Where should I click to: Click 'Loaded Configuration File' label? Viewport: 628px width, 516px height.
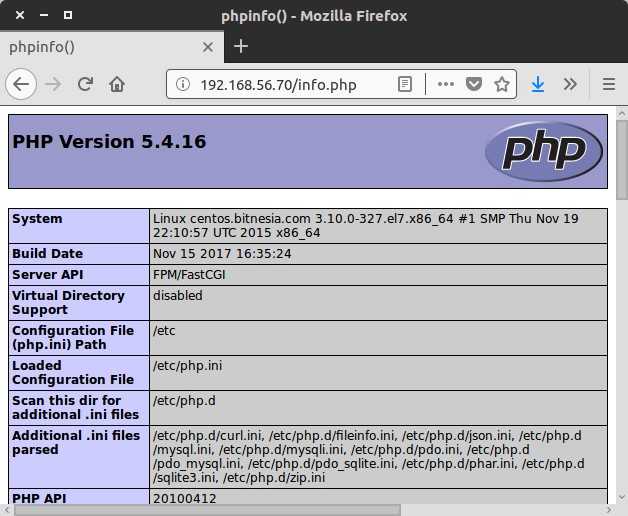pos(73,373)
